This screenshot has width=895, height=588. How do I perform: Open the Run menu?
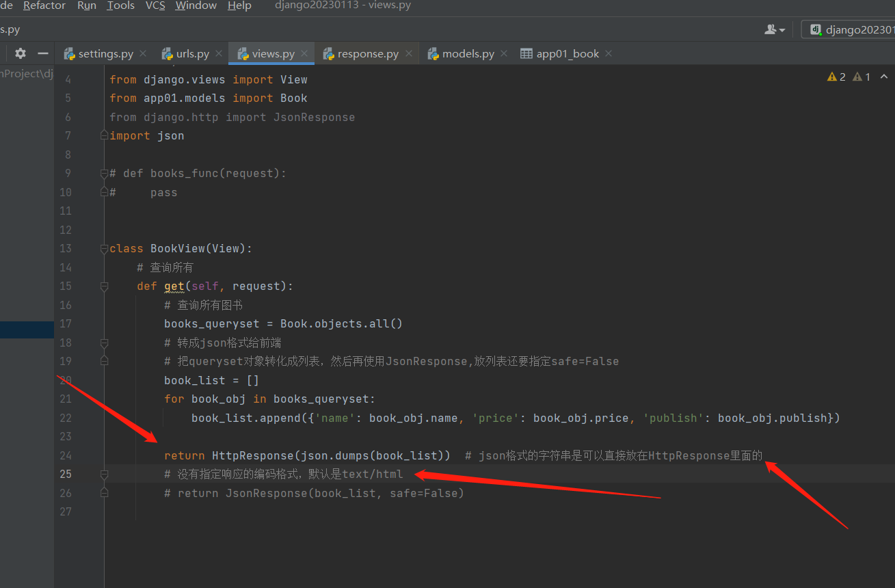coord(87,5)
